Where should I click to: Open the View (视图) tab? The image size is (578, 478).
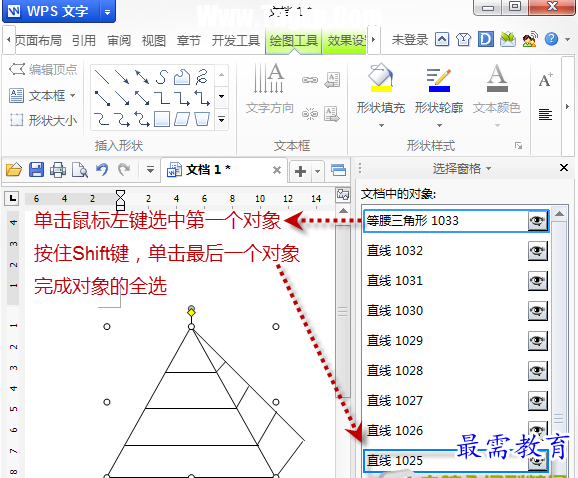[x=154, y=40]
